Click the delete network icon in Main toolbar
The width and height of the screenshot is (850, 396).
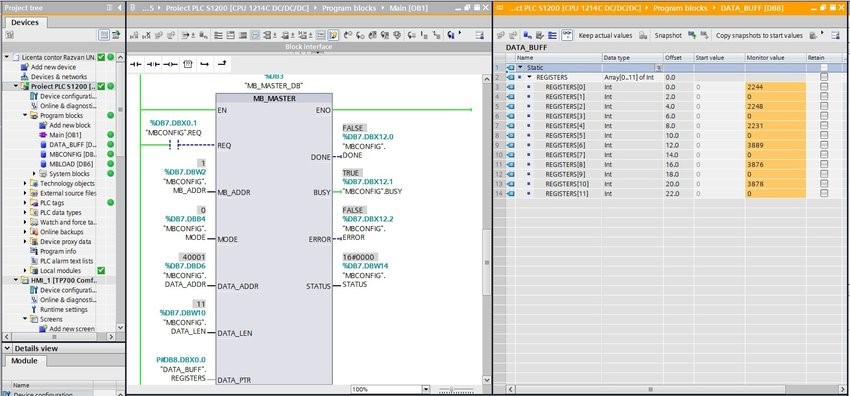pyautogui.click(x=146, y=35)
